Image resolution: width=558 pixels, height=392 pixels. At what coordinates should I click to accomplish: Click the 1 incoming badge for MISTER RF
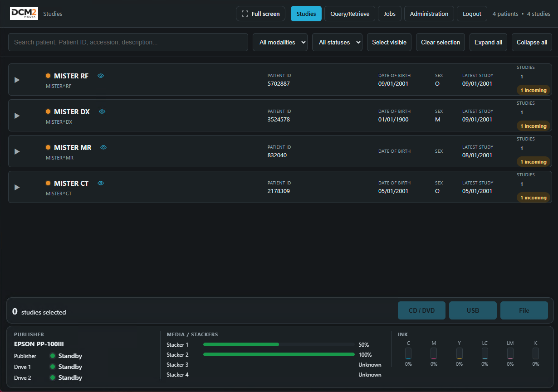click(x=533, y=90)
